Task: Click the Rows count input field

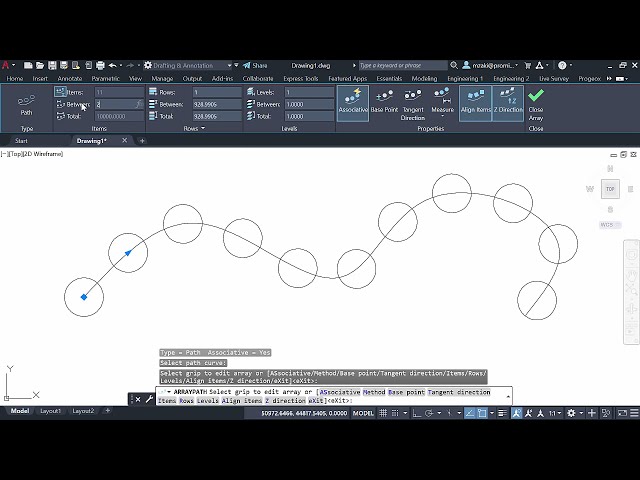Action: (x=217, y=92)
